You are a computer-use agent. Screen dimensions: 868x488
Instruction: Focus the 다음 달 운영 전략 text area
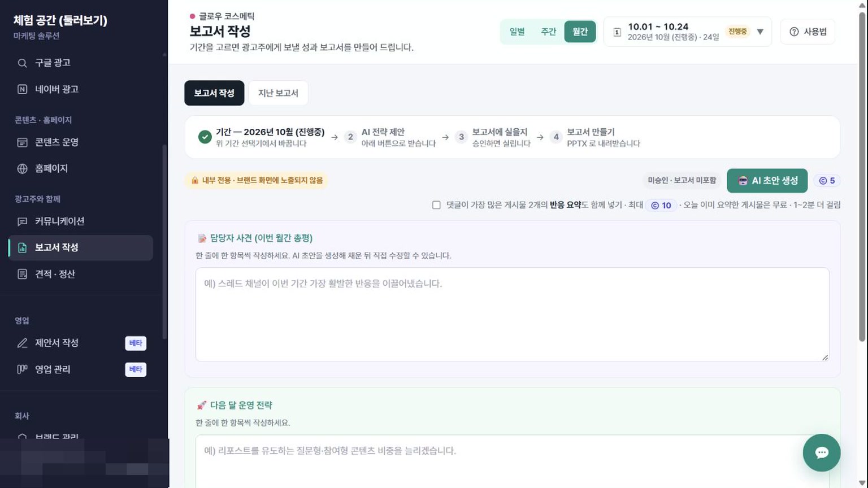tap(512, 461)
